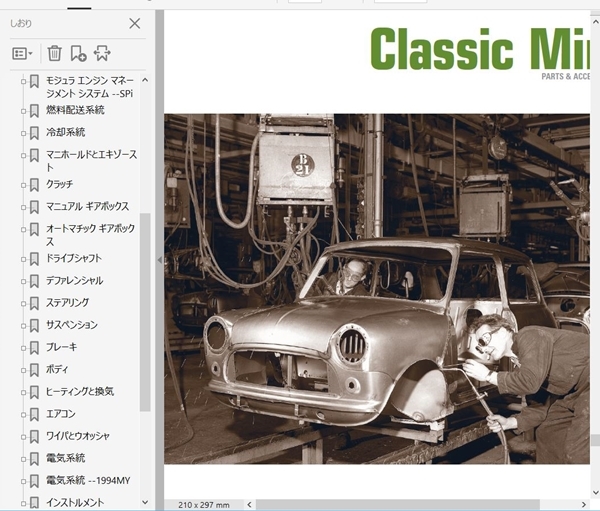
Task: Close the しおり bookmarks panel
Action: 135,24
